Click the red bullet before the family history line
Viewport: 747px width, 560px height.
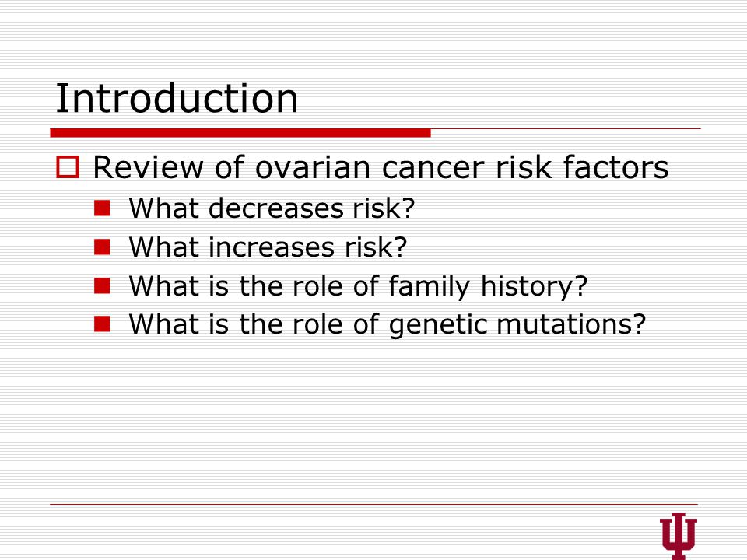click(102, 285)
